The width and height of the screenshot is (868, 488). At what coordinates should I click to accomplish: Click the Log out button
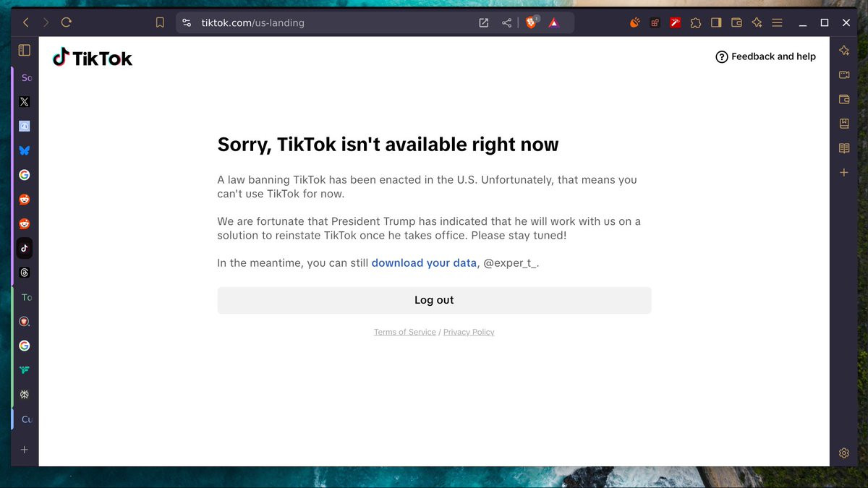coord(434,300)
